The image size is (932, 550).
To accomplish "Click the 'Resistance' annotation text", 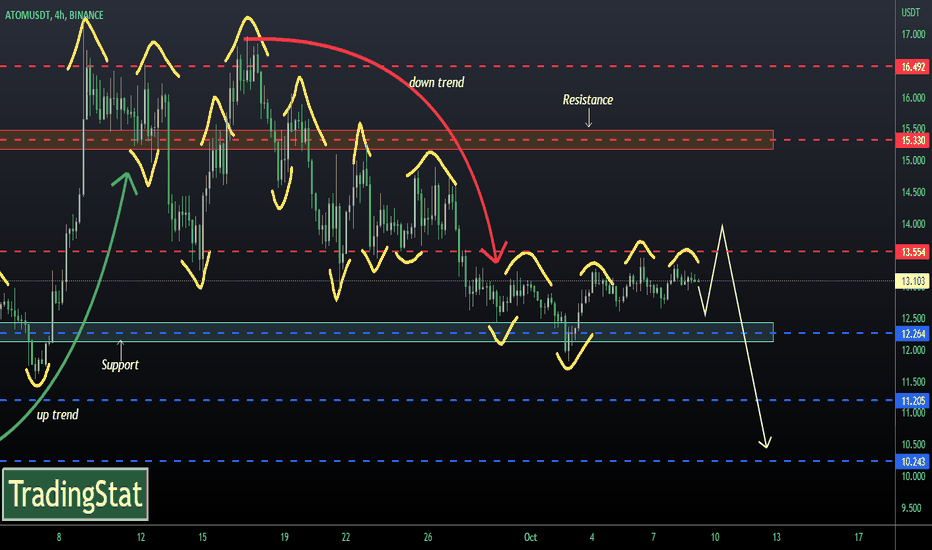I will tap(588, 100).
